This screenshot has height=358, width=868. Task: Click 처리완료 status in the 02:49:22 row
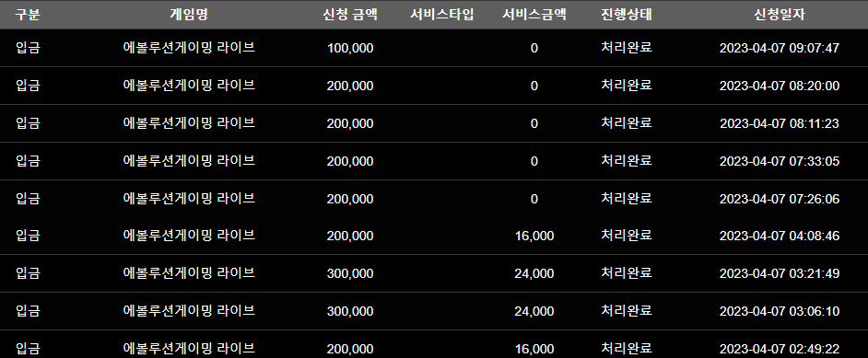pos(627,349)
